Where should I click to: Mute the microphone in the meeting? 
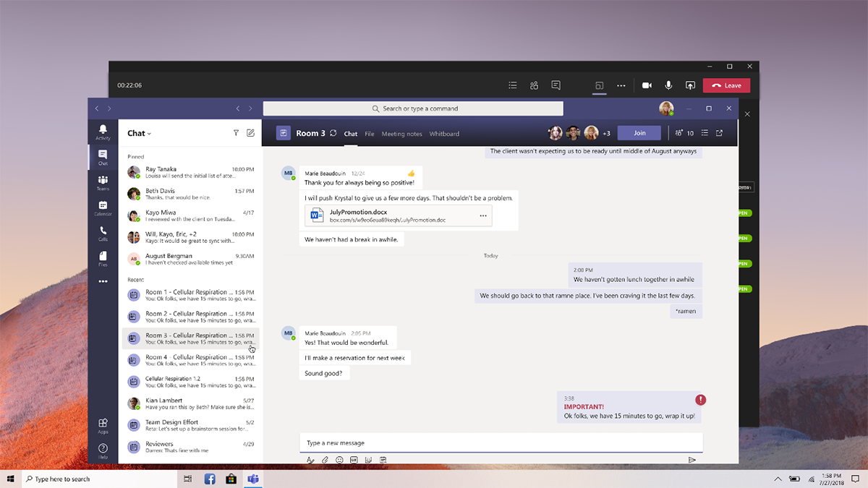(668, 85)
